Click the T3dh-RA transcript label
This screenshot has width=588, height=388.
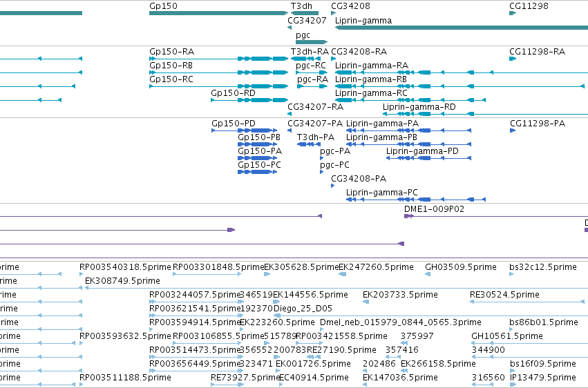tap(310, 52)
